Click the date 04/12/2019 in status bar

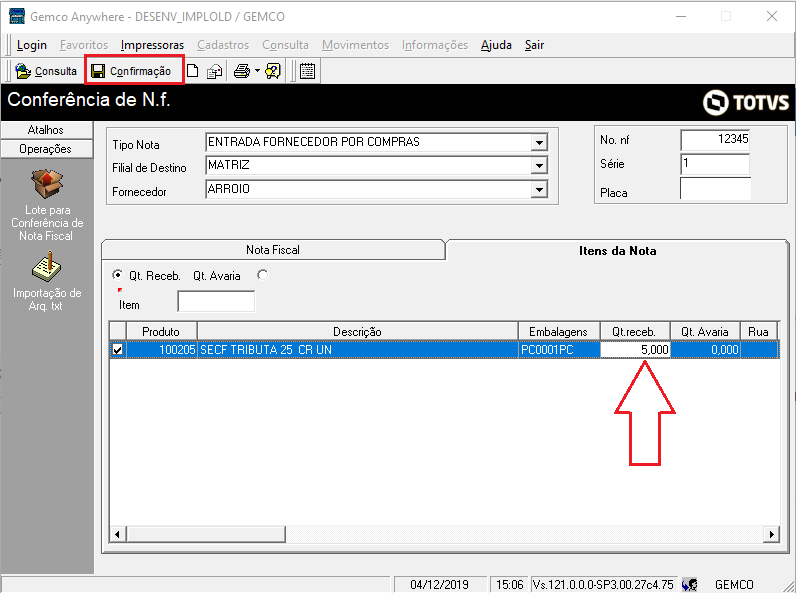click(x=440, y=585)
